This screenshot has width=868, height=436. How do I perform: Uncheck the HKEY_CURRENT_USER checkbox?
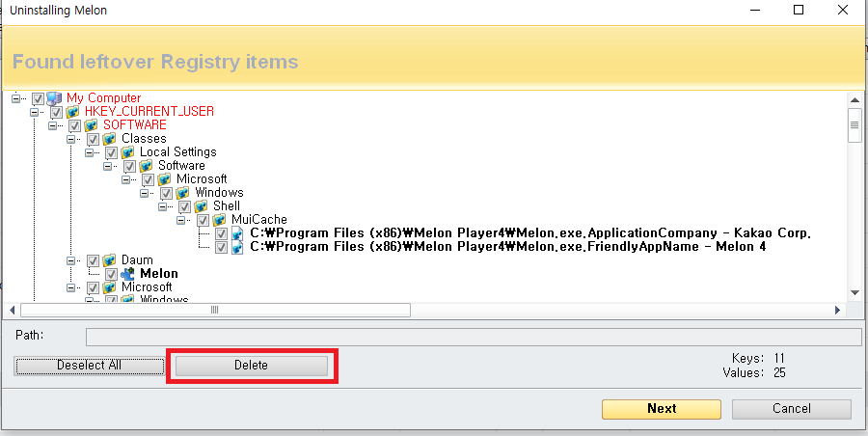[56, 112]
